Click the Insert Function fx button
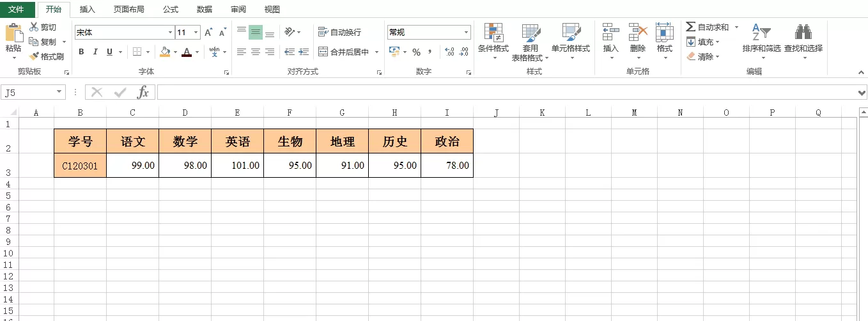 tap(143, 93)
